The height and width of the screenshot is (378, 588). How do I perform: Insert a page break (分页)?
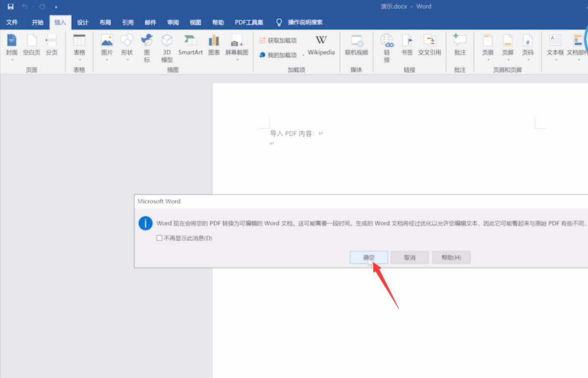coord(52,45)
